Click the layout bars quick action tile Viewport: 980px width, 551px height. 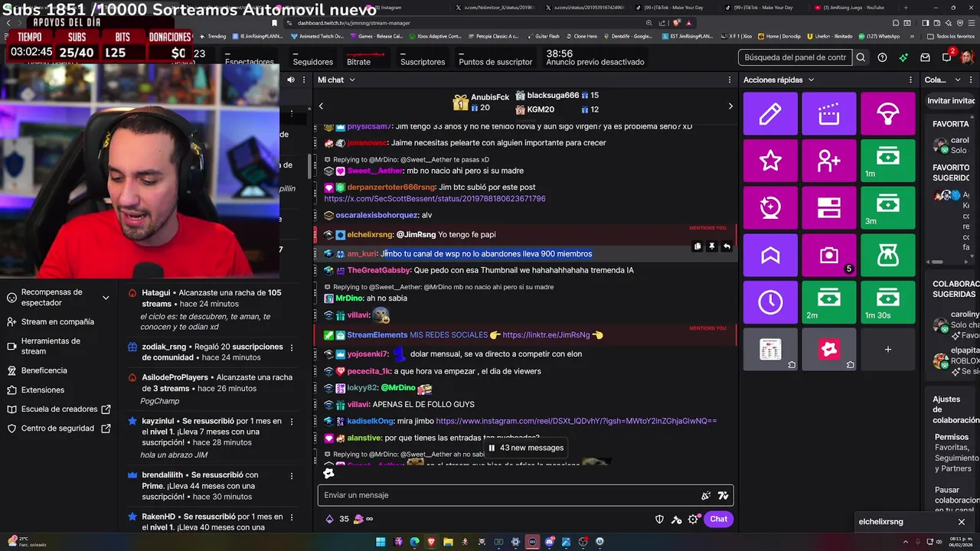pyautogui.click(x=829, y=208)
